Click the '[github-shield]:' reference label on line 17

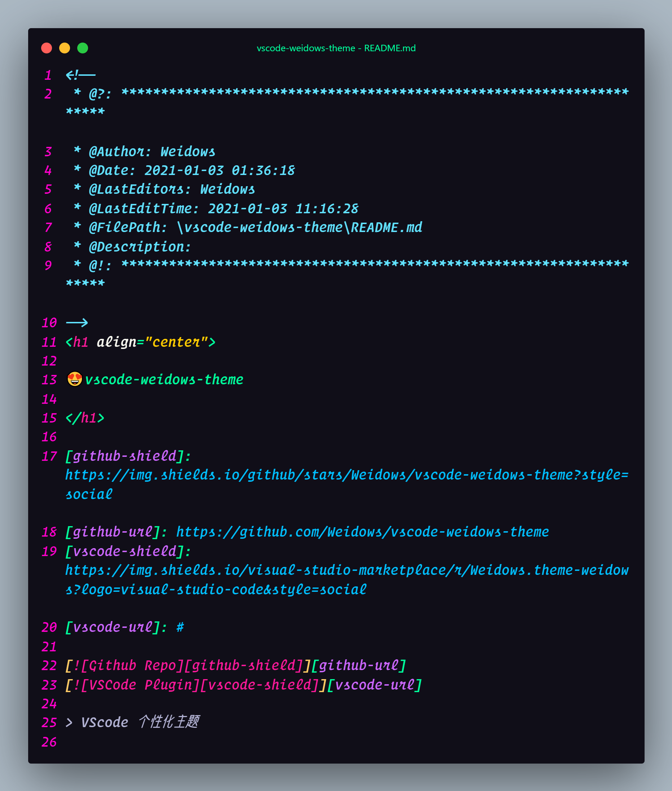pos(128,456)
